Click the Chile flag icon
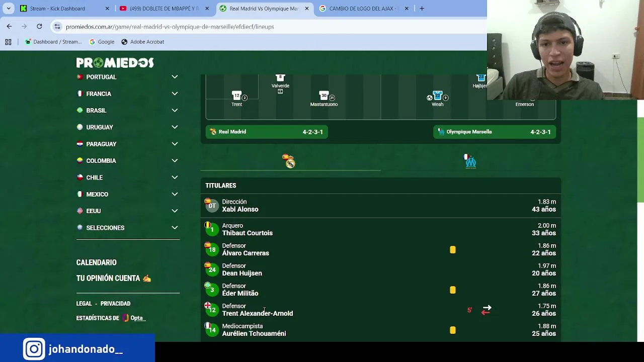This screenshot has width=644, height=362. (79, 177)
